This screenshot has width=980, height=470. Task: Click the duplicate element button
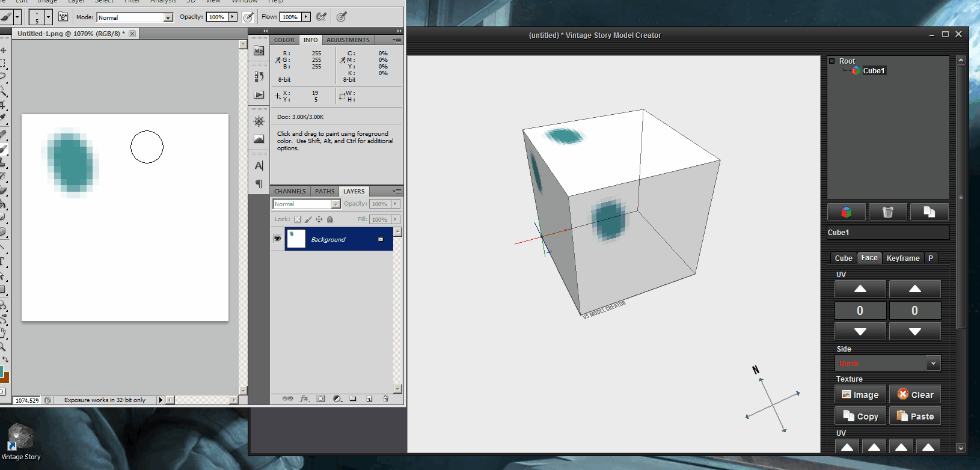(x=929, y=212)
